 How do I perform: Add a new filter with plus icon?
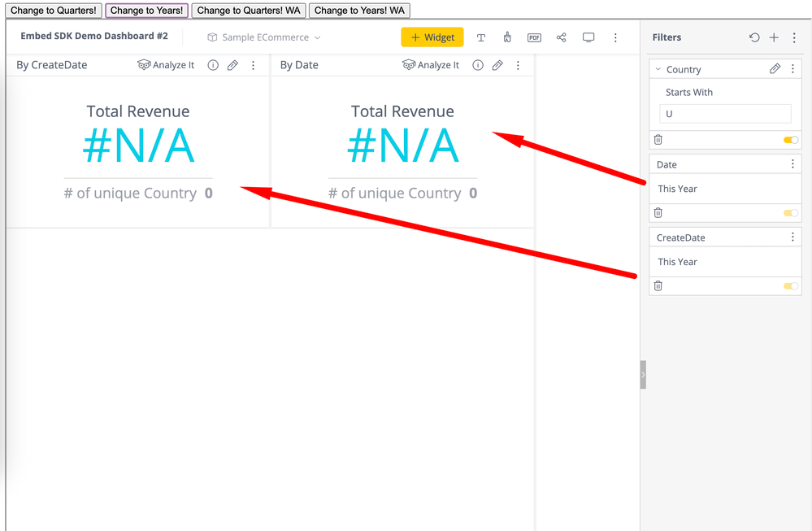pyautogui.click(x=774, y=37)
